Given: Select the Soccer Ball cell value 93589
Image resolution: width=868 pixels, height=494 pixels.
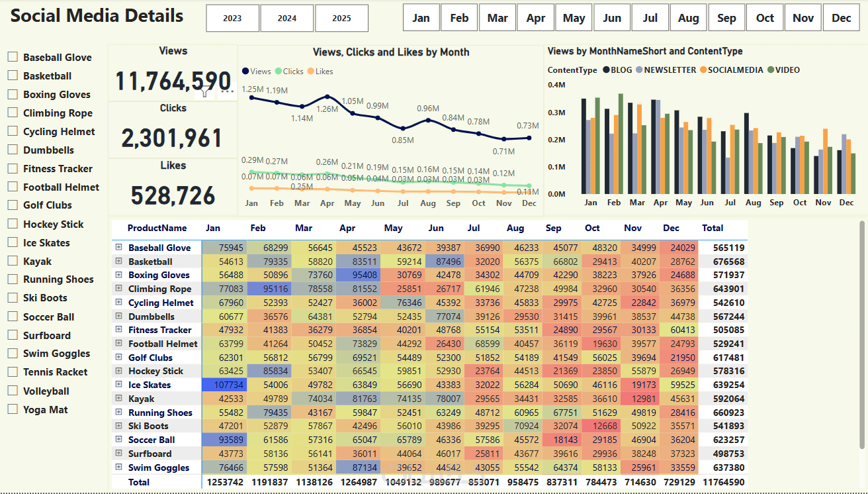Looking at the screenshot, I should pos(224,440).
